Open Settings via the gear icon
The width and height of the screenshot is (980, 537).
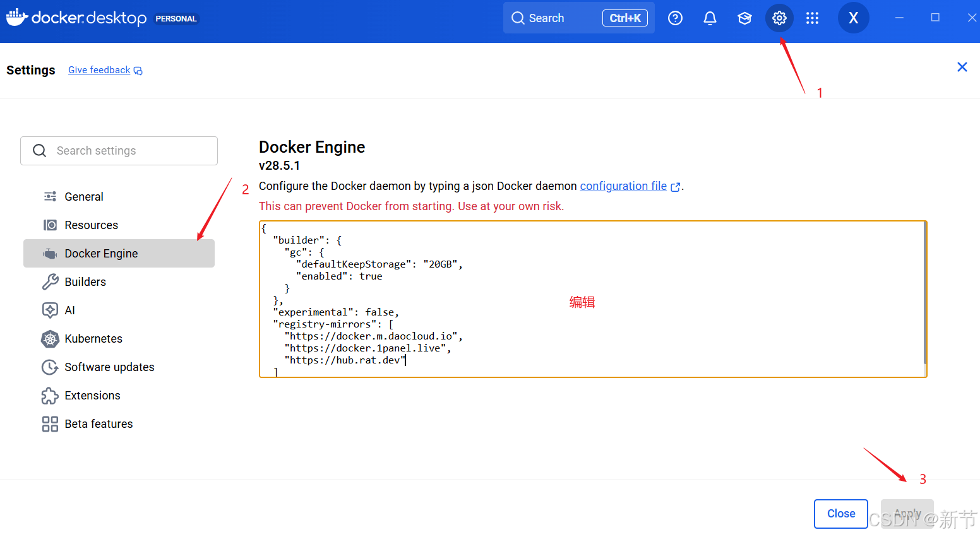[x=779, y=18]
